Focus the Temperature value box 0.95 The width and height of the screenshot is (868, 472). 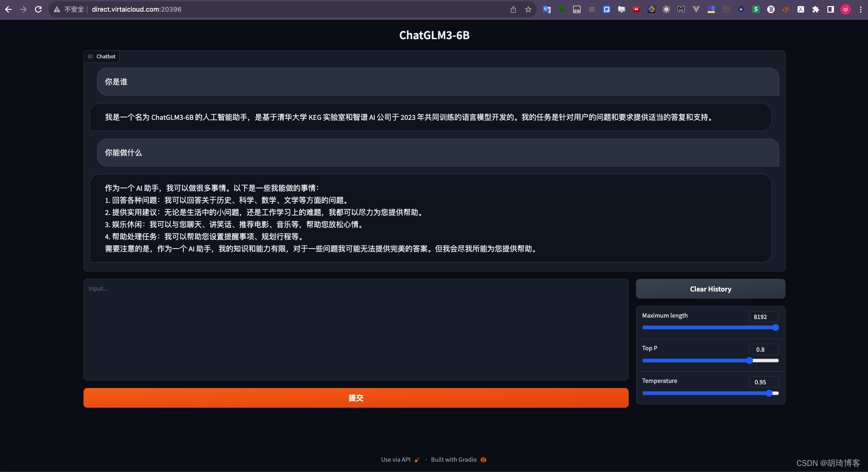763,382
